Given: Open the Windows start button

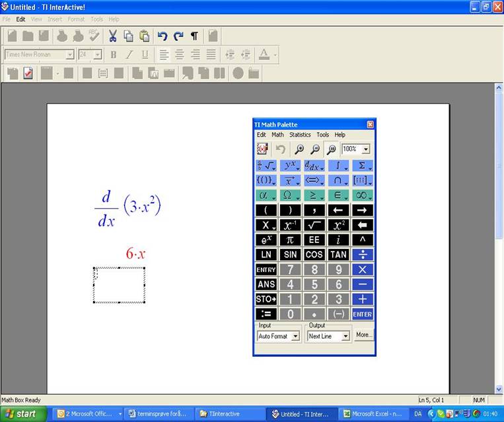Looking at the screenshot, I should (x=23, y=414).
